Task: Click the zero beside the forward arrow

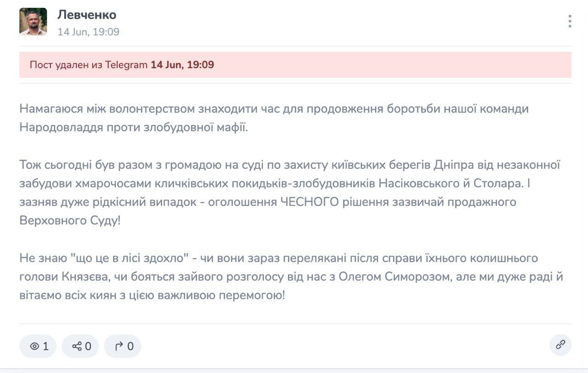Action: tap(130, 346)
